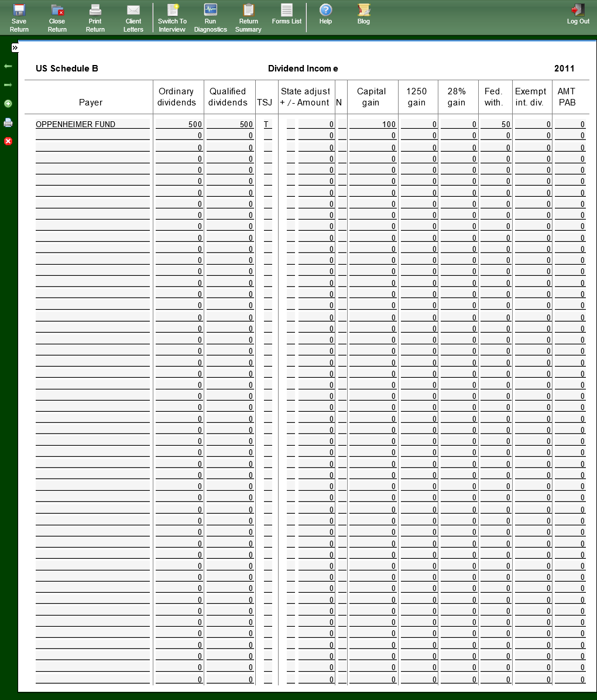Open the Return Summary
The image size is (597, 700).
point(248,18)
